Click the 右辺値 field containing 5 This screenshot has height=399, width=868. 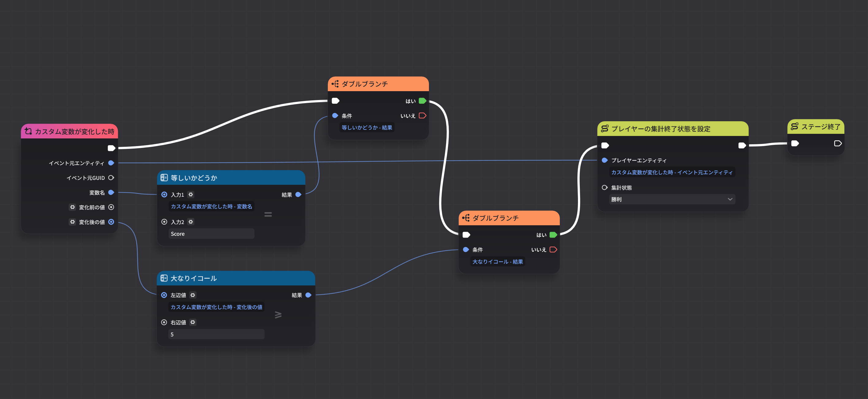click(216, 334)
